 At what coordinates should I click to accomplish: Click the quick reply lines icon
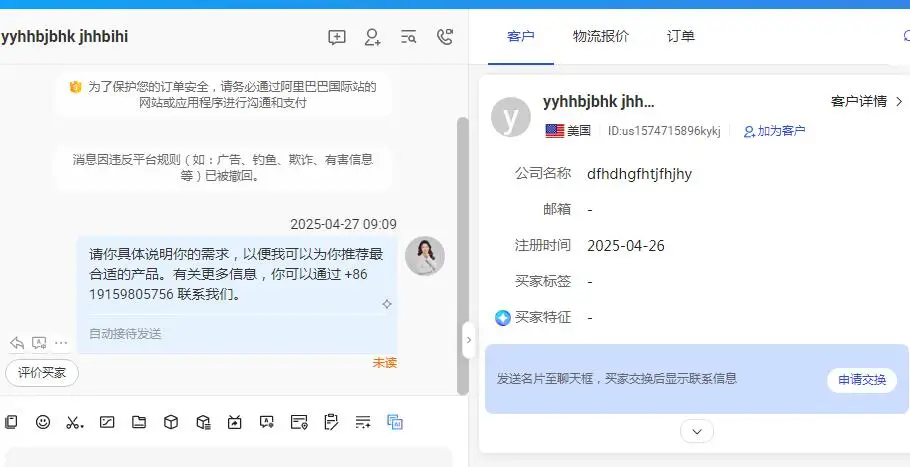tap(363, 422)
